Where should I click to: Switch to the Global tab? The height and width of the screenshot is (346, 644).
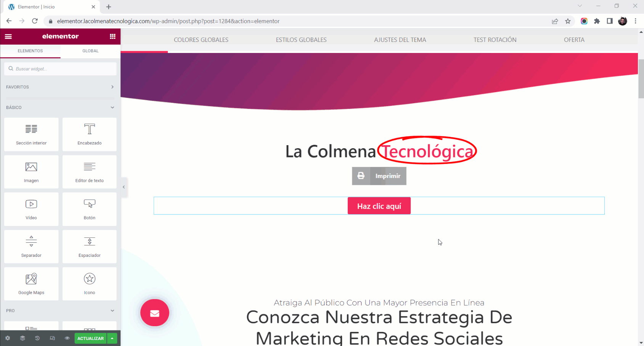(90, 51)
